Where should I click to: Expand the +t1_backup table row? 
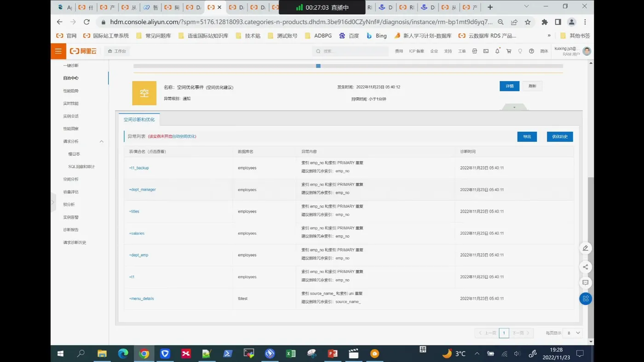(139, 168)
